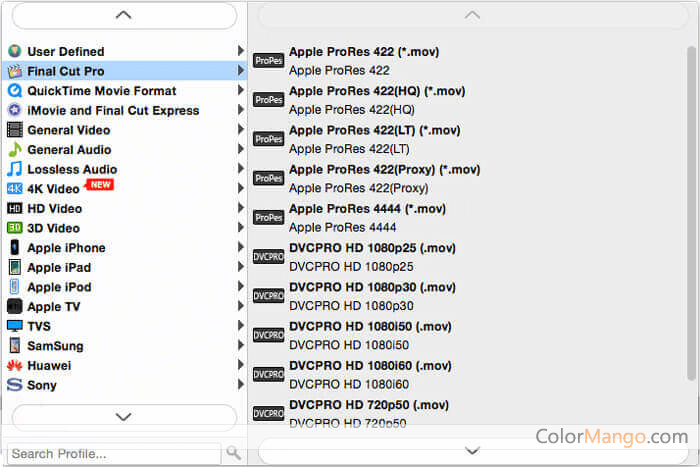Click the Apple iPhone device icon
The height and width of the screenshot is (467, 700).
[x=15, y=248]
